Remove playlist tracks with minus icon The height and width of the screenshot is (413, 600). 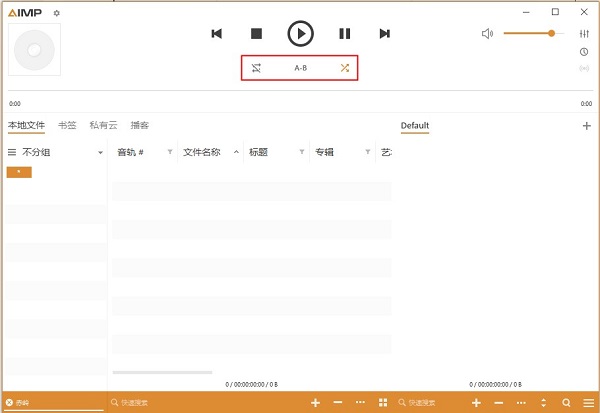tap(499, 403)
